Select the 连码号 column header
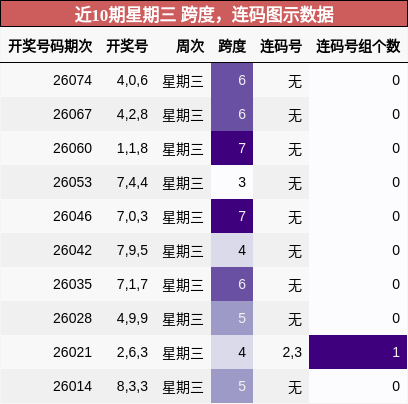This screenshot has height=404, width=408. (281, 46)
